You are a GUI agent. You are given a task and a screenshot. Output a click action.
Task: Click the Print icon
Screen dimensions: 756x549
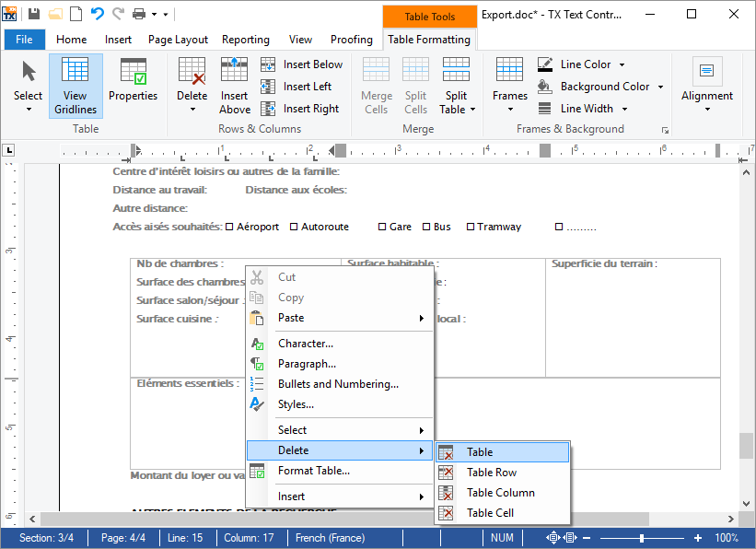coord(139,14)
